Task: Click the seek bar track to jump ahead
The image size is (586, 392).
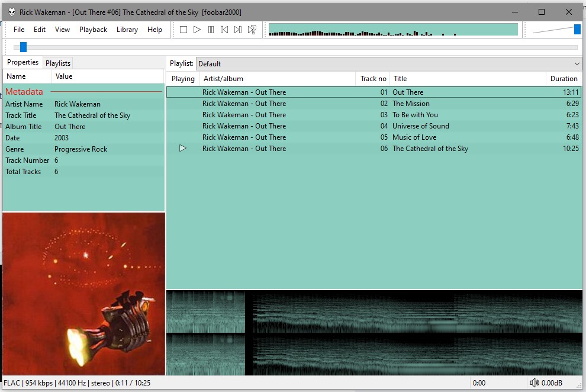Action: click(295, 47)
